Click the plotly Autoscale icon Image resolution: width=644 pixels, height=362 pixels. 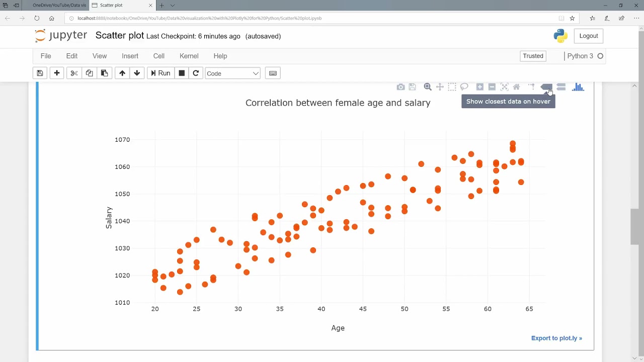tap(504, 87)
